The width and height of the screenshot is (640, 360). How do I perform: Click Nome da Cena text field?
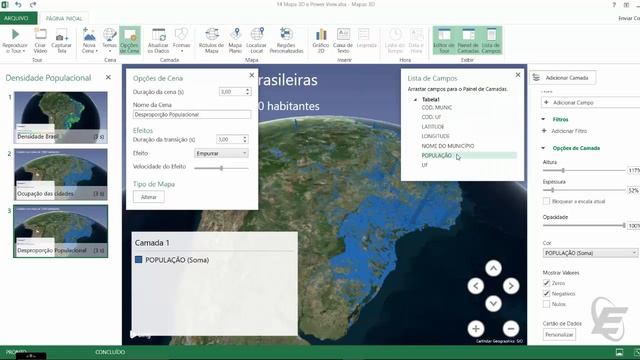pos(192,115)
